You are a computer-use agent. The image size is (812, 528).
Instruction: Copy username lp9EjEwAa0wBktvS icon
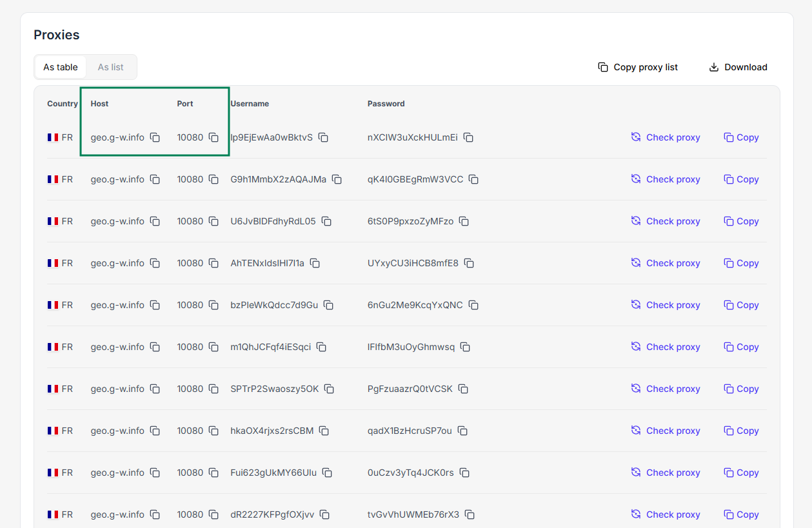click(x=324, y=137)
